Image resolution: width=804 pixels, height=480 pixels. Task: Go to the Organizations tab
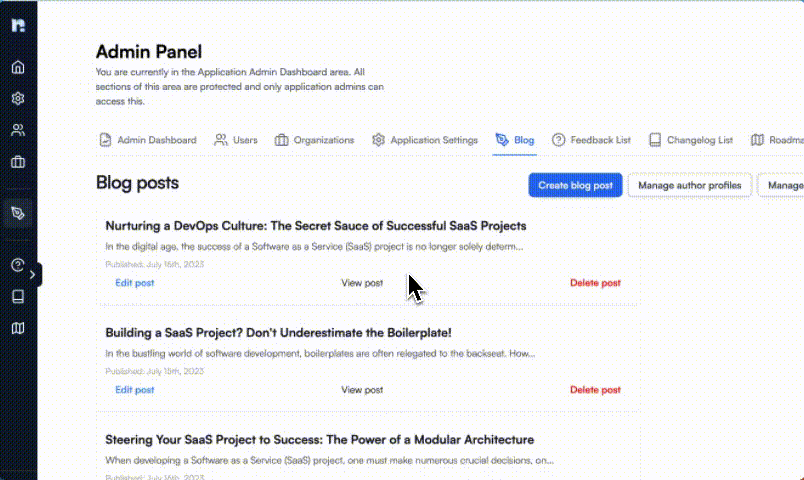(315, 140)
